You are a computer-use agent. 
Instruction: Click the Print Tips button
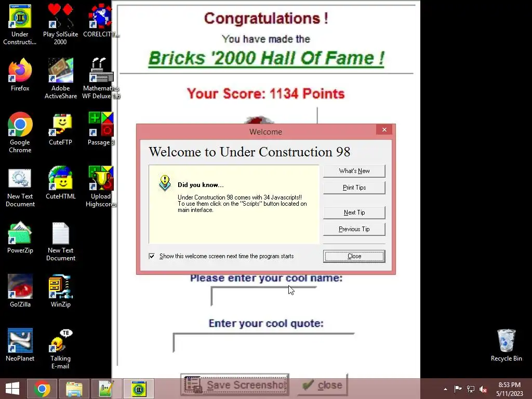point(354,188)
